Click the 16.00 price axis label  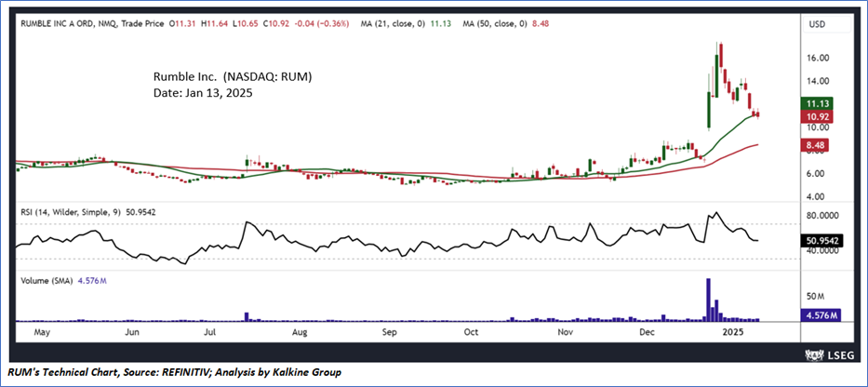[820, 58]
